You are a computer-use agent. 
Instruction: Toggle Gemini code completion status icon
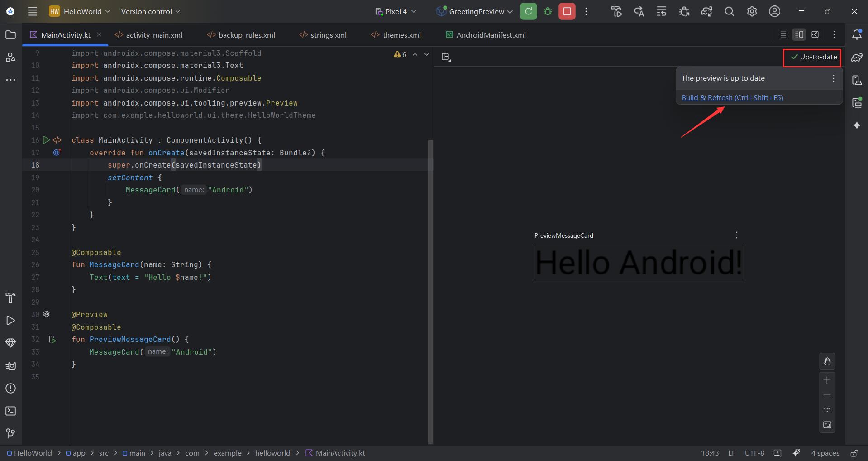[796, 453]
